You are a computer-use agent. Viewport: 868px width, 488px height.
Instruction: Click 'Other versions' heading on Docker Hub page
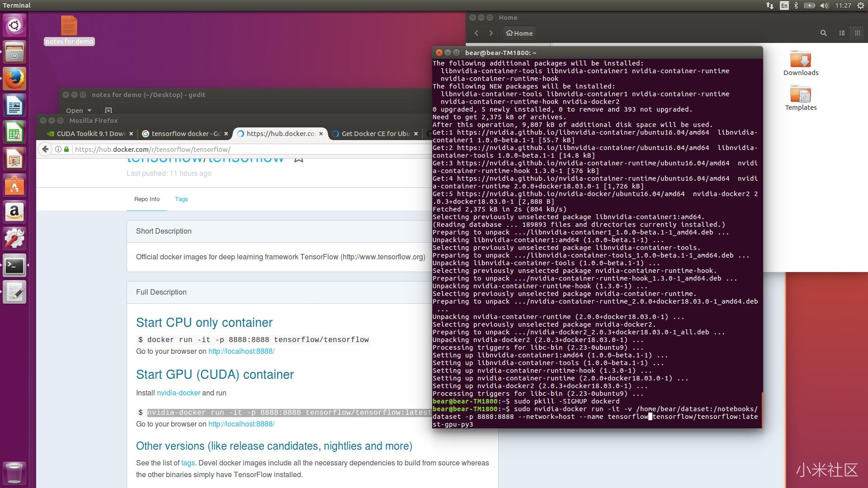pyautogui.click(x=274, y=446)
